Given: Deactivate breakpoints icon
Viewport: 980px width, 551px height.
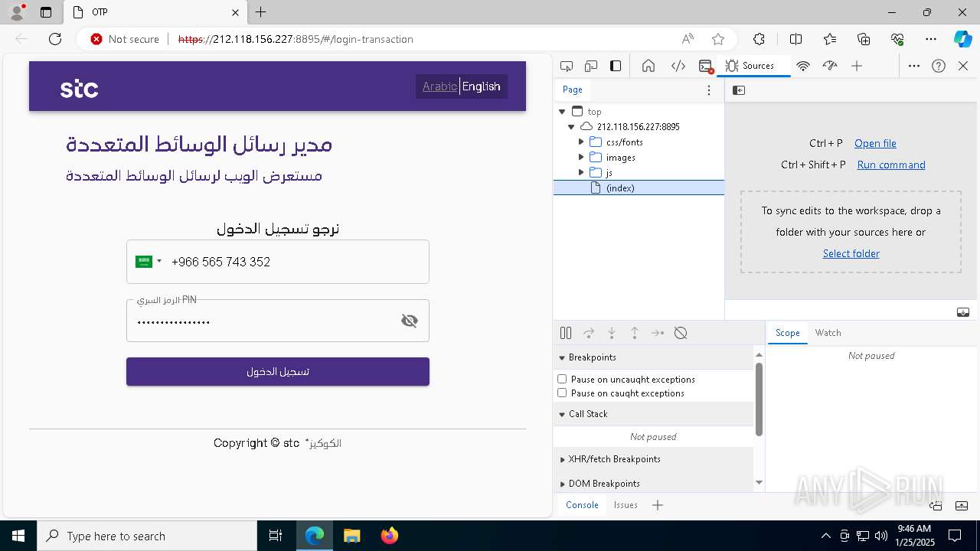Looking at the screenshot, I should pyautogui.click(x=681, y=333).
